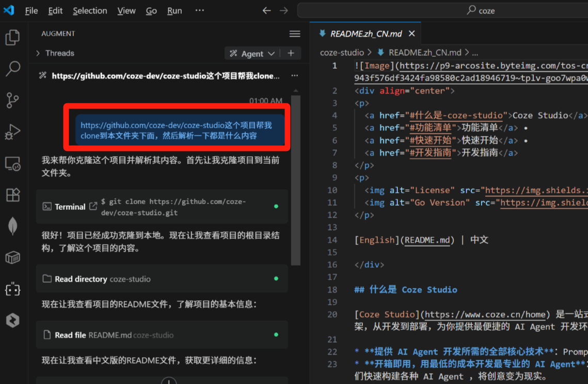Screen dimensions: 588x384
Task: Open the Augment panel hamburger menu
Action: (x=295, y=34)
